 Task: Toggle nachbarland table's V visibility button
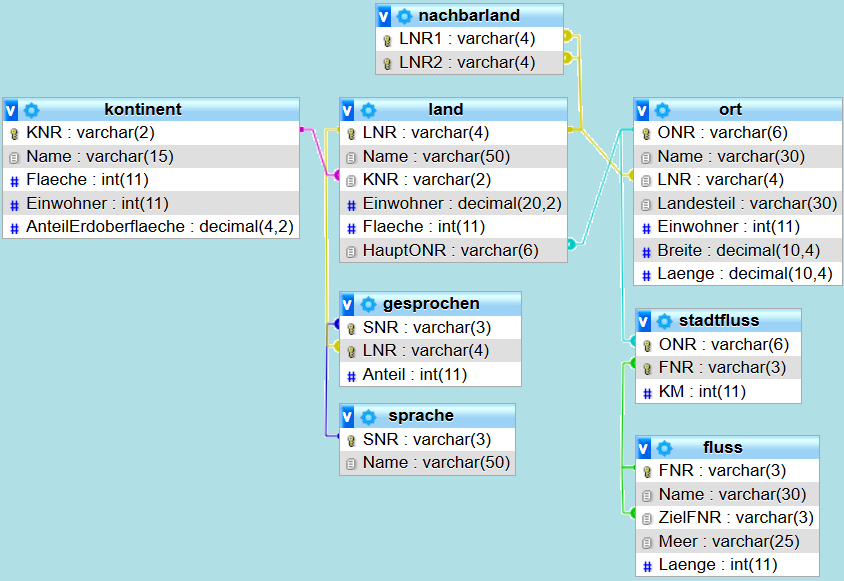tap(385, 16)
